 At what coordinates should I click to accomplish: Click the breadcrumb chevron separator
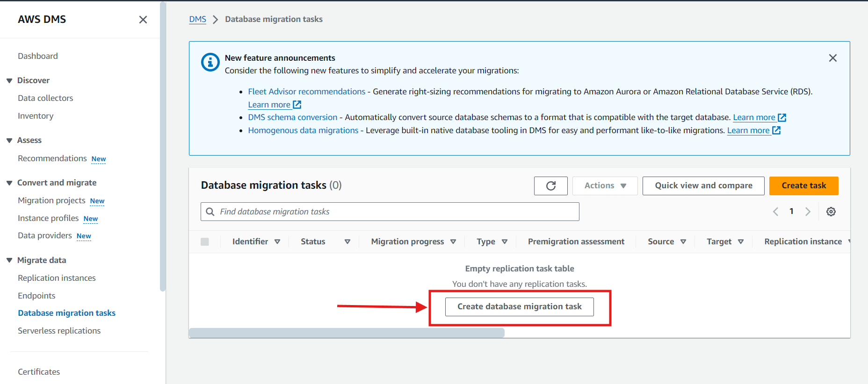coord(216,20)
